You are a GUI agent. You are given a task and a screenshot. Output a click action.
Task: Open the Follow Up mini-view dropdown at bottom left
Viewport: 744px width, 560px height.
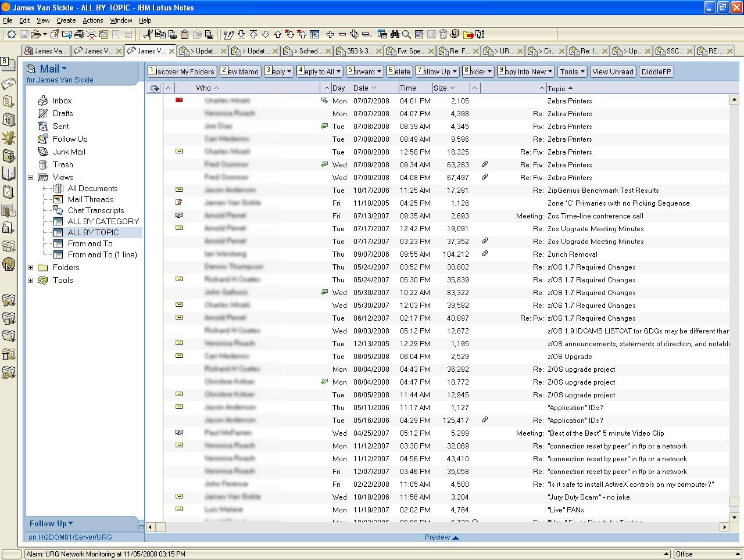click(x=52, y=523)
